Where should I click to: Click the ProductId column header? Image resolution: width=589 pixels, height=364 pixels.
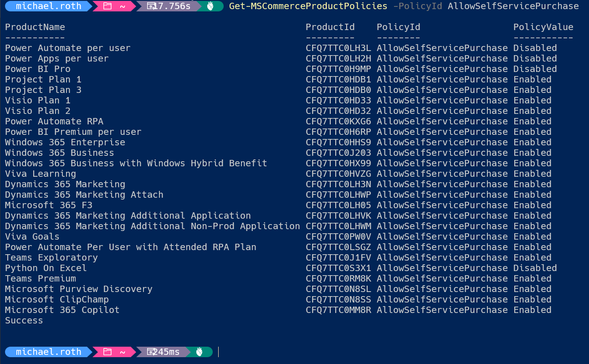(330, 27)
